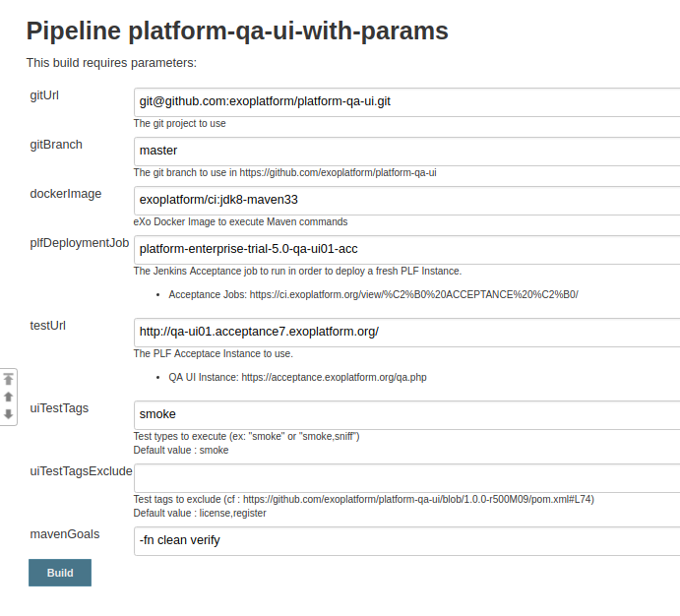Click the QA UI Instance URL text
680x616 pixels.
pos(334,377)
